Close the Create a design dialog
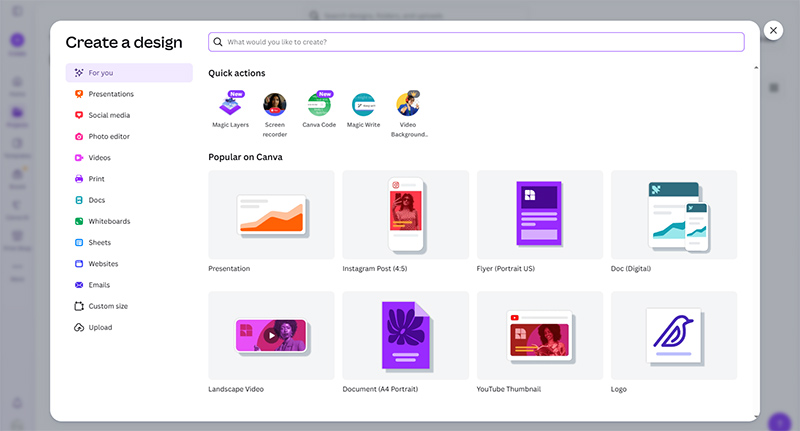The width and height of the screenshot is (800, 431). (773, 31)
